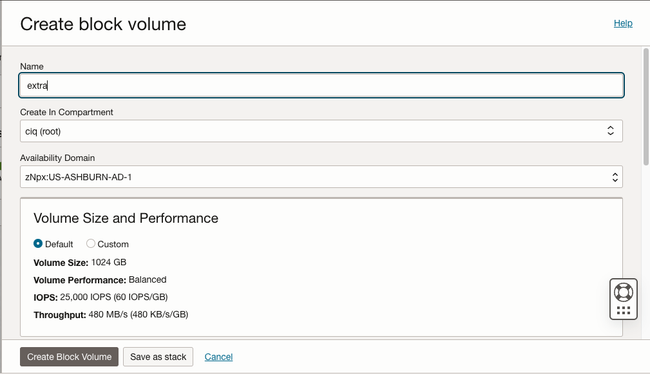
Task: Click the 'Create In Compartment' label
Action: tap(66, 112)
